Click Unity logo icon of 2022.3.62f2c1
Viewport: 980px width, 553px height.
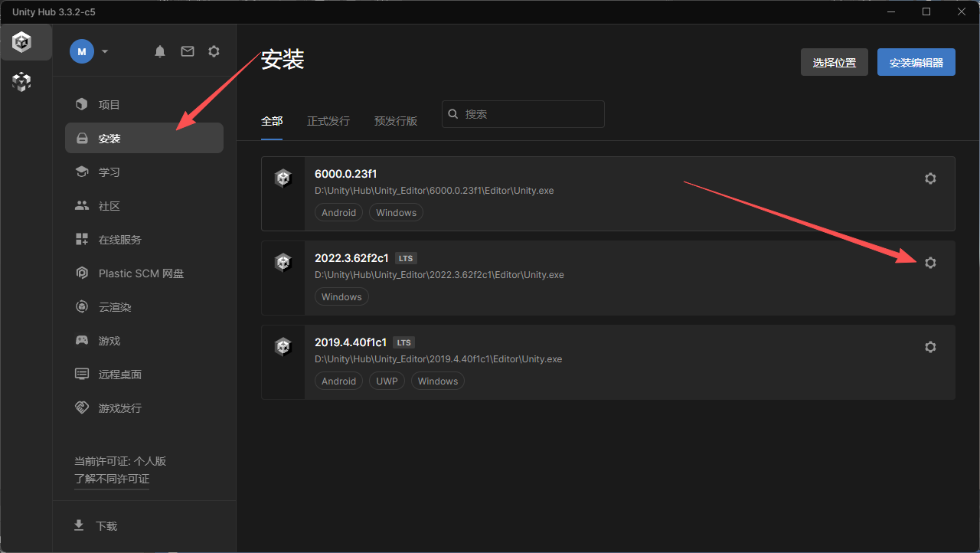point(283,263)
